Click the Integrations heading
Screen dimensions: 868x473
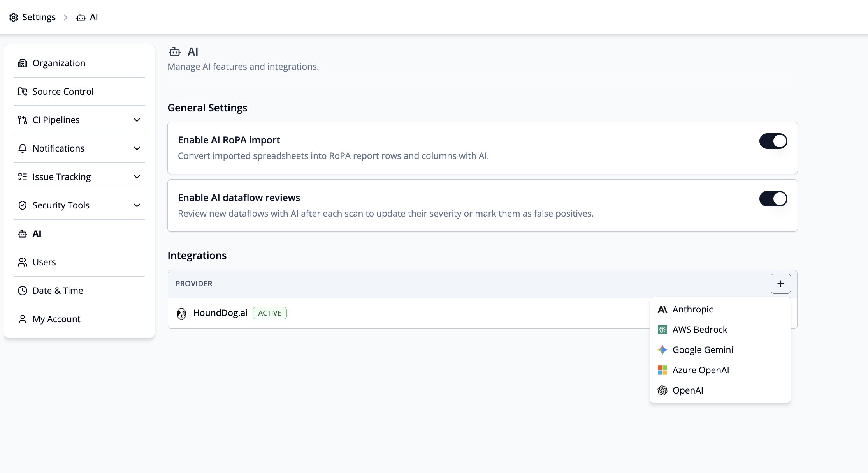pos(197,256)
